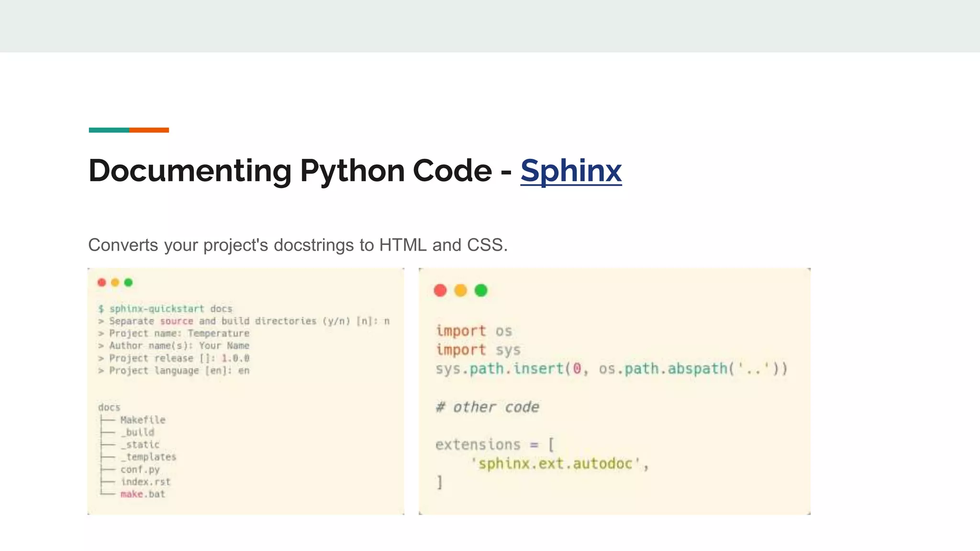980x551 pixels.
Task: Click the subtitle about converting docstrings
Action: click(298, 245)
